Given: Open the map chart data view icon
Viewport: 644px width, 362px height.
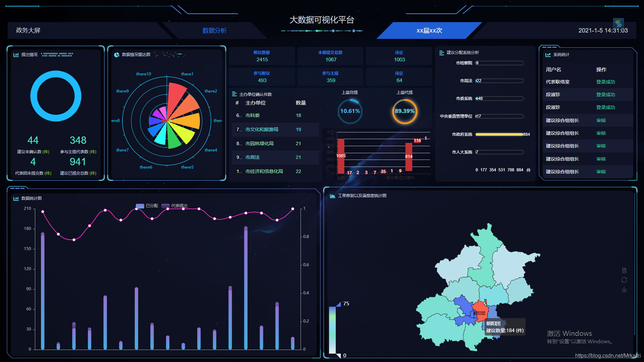Looking at the screenshot, I should click(624, 270).
